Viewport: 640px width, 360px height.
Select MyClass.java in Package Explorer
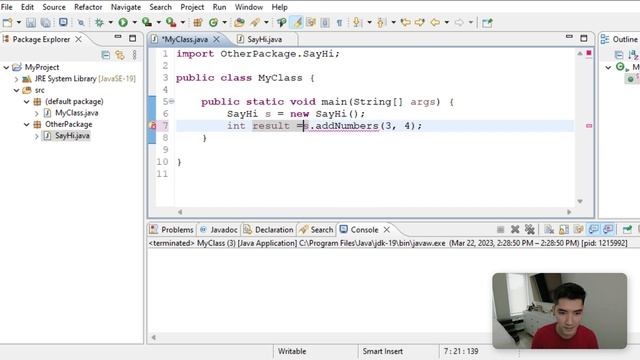(76, 113)
